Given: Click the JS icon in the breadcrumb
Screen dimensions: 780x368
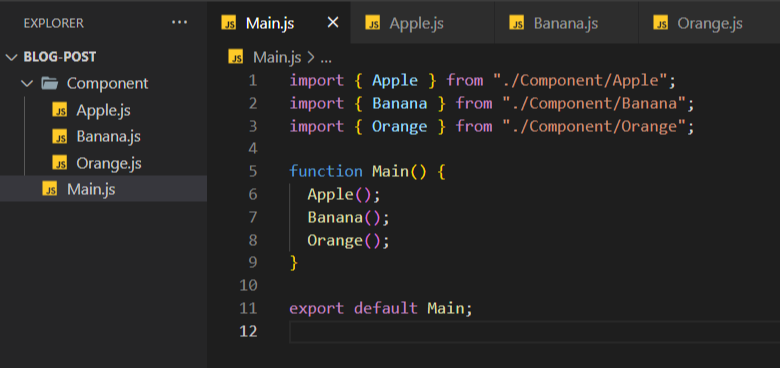Looking at the screenshot, I should [236, 57].
